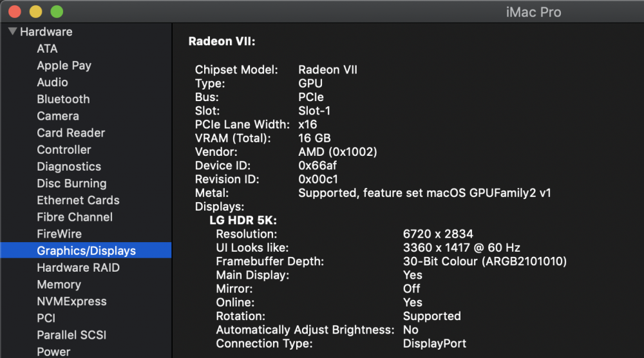Click the Device ID 0x66af
Image resolution: width=644 pixels, height=358 pixels.
click(317, 165)
